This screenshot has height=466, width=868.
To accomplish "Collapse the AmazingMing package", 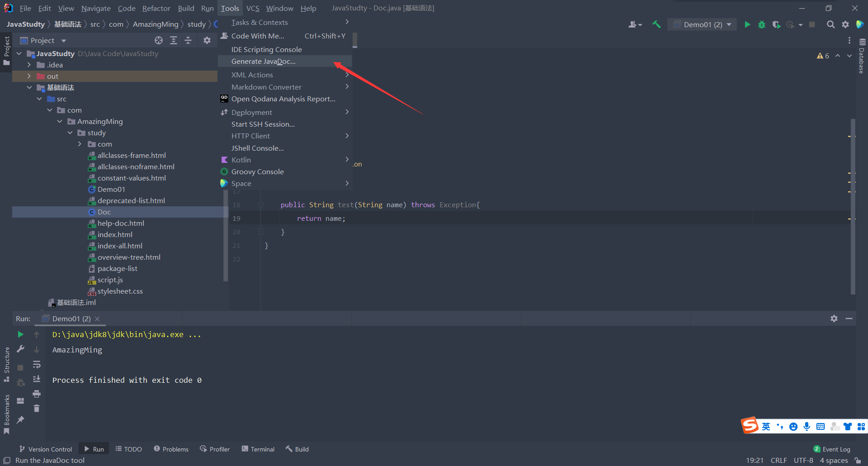I will click(x=60, y=121).
